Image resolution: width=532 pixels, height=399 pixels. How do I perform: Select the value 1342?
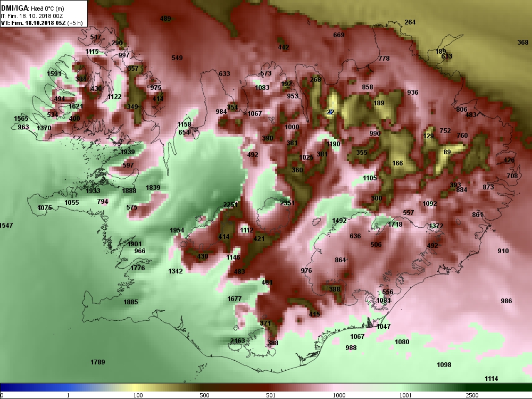tap(176, 271)
